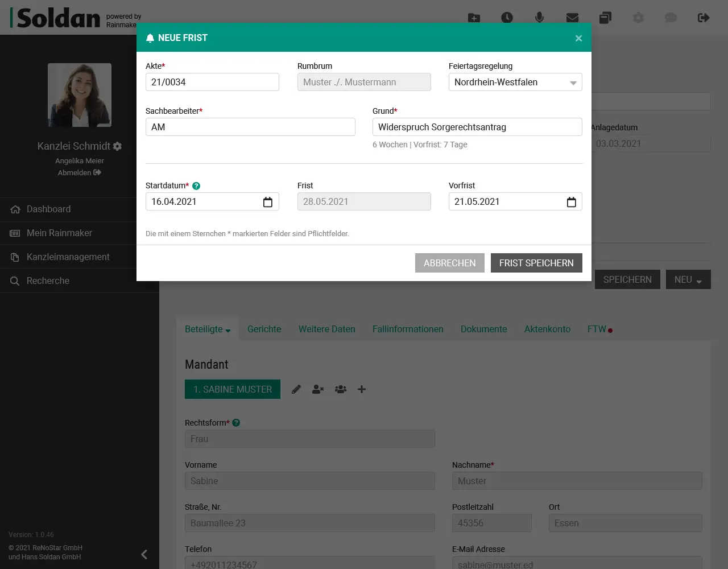Click the Abmelden link
728x569 pixels.
coord(79,172)
